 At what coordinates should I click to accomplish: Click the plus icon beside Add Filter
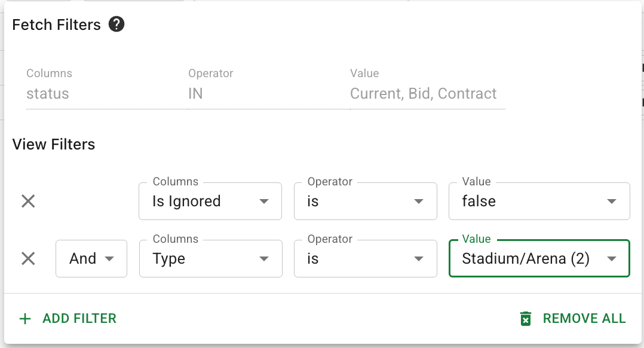(x=25, y=319)
